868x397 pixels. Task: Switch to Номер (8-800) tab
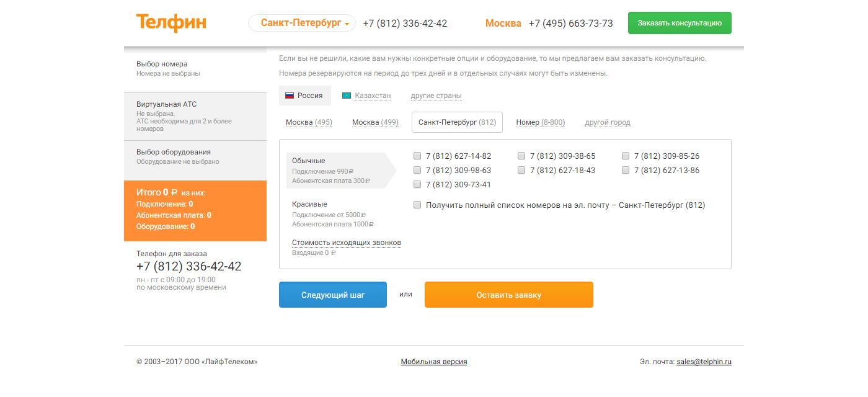click(541, 122)
